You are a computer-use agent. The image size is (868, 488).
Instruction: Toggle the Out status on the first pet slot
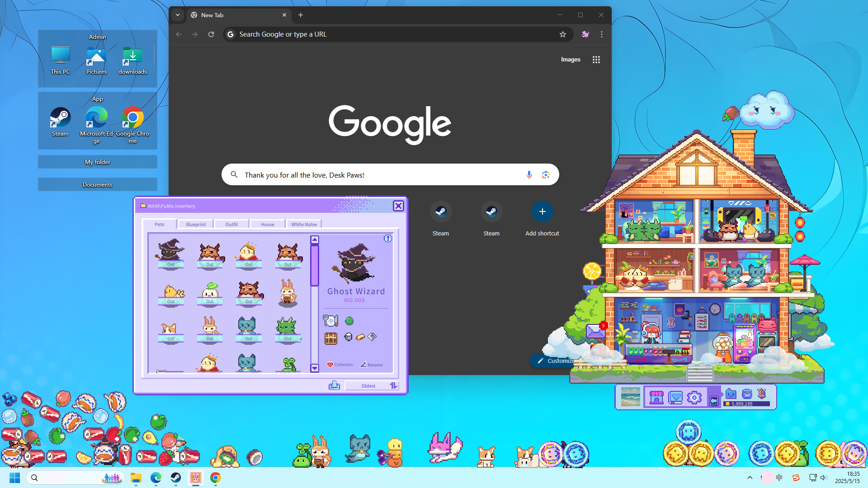[170, 265]
